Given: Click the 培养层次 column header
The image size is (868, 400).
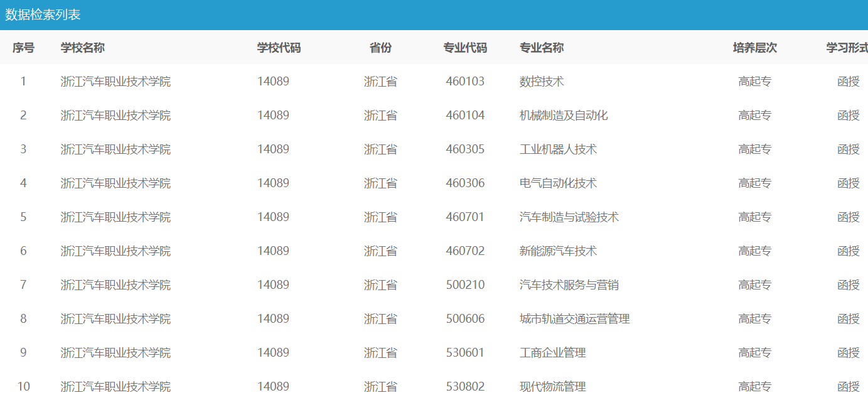Looking at the screenshot, I should [x=755, y=48].
